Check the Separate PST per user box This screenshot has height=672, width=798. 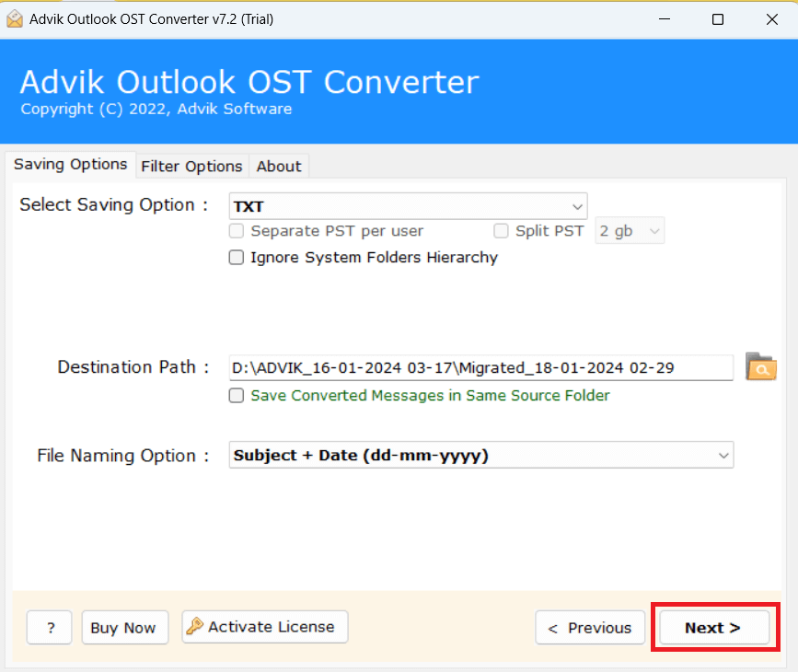coord(237,231)
